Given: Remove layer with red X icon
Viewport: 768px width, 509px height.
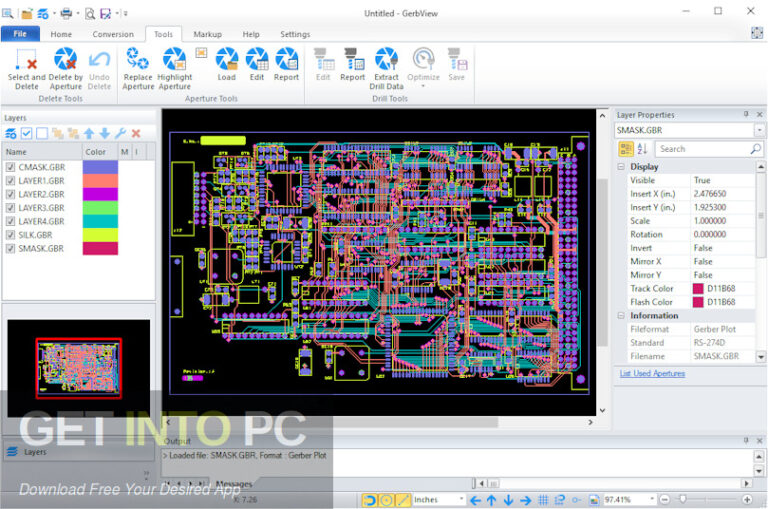Looking at the screenshot, I should 136,133.
